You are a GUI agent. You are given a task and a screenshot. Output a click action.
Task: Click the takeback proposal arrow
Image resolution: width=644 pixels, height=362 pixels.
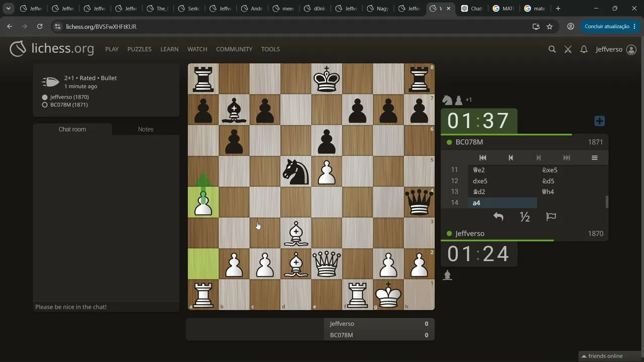coord(498,217)
